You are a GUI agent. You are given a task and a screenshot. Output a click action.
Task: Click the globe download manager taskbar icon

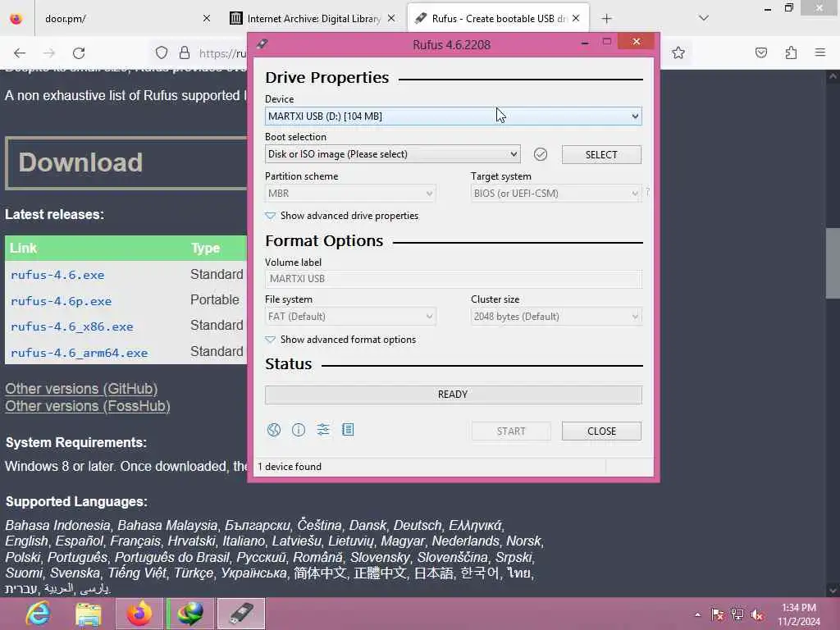click(x=190, y=614)
